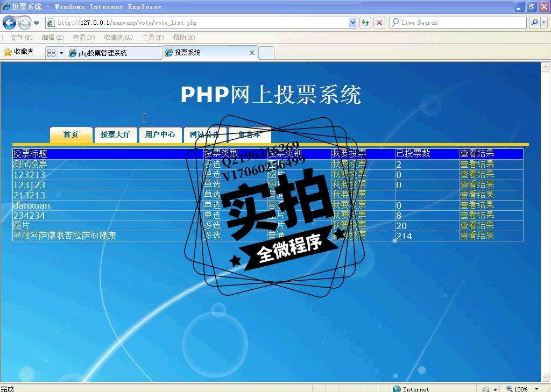The image size is (551, 392).
Task: Click the 查看结果 column header
Action: pyautogui.click(x=491, y=154)
